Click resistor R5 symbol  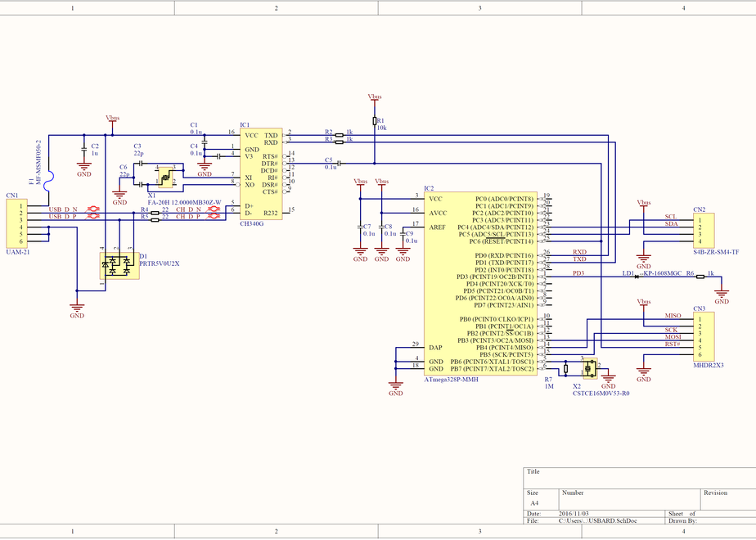point(155,220)
